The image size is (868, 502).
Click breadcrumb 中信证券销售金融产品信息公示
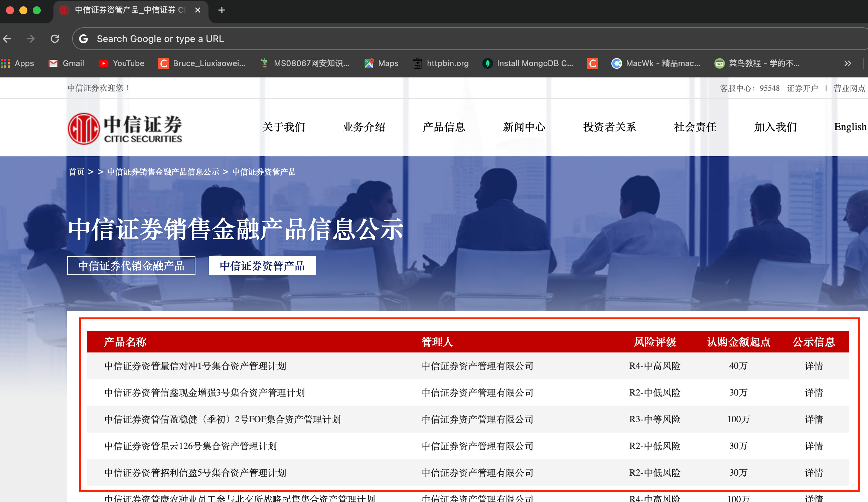[x=163, y=172]
